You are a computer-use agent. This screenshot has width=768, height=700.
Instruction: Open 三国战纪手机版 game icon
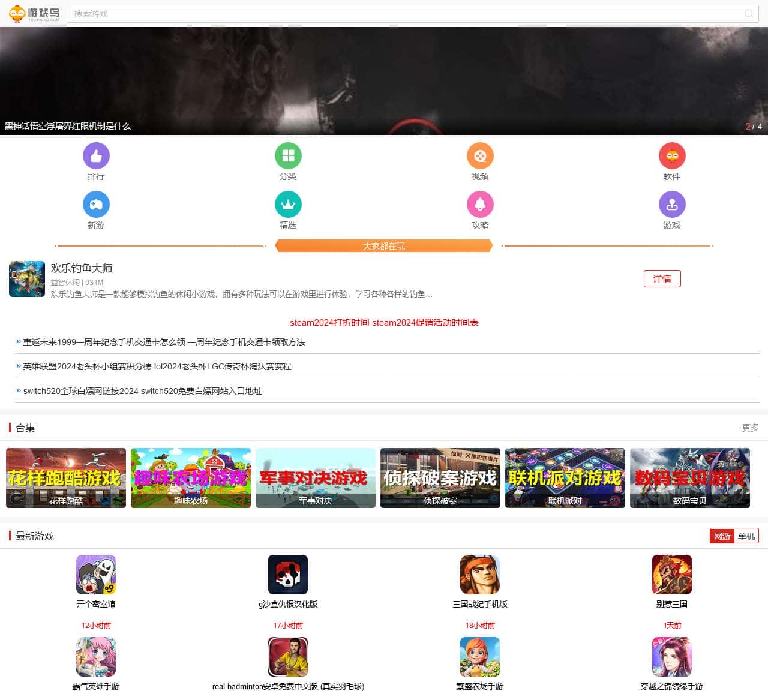point(480,575)
